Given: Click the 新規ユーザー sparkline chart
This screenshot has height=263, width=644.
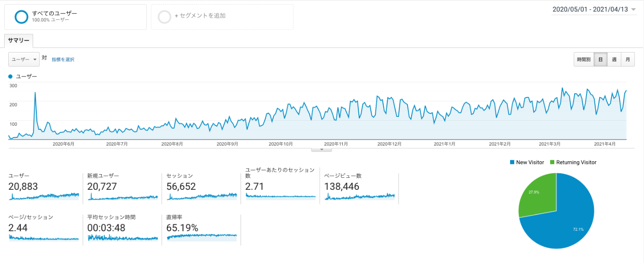Looking at the screenshot, I should click(123, 197).
